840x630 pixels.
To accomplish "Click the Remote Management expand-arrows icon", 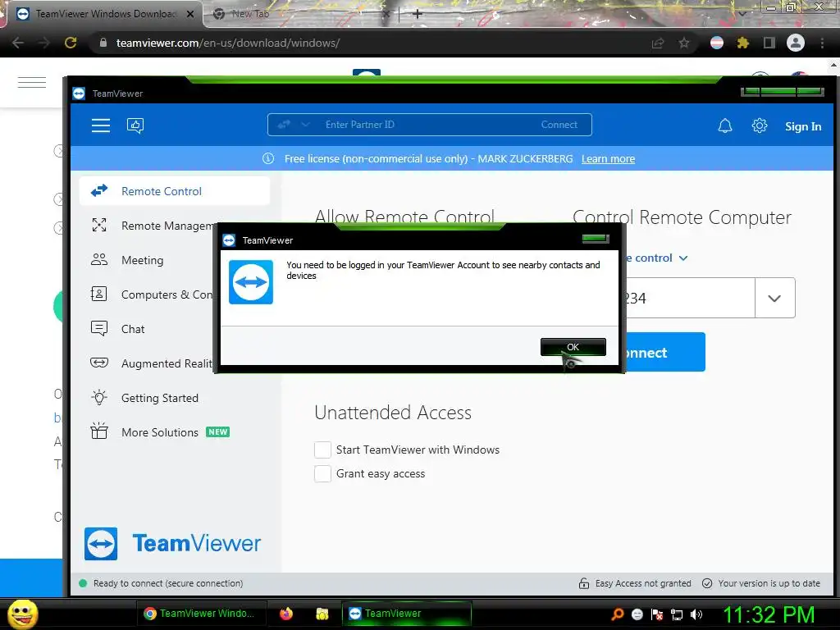I will tap(99, 225).
